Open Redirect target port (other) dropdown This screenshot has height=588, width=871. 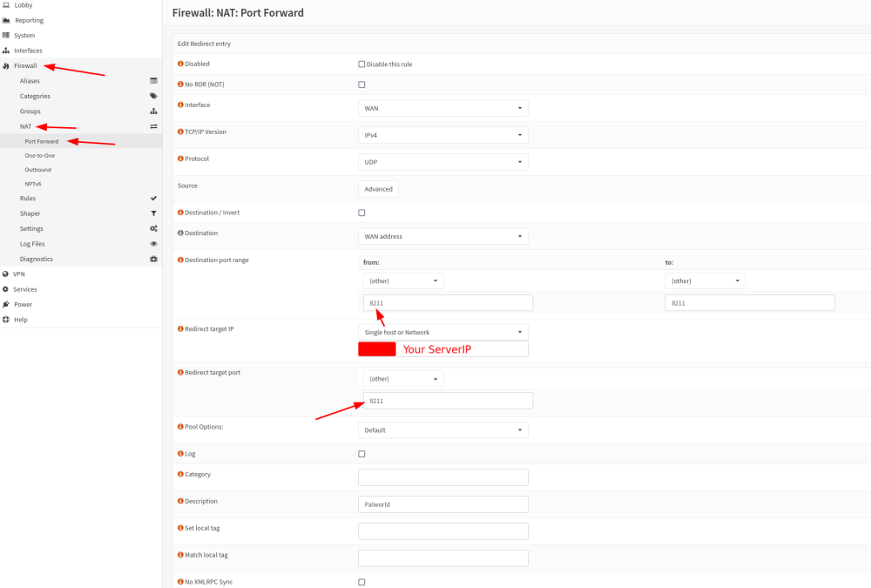[403, 379]
